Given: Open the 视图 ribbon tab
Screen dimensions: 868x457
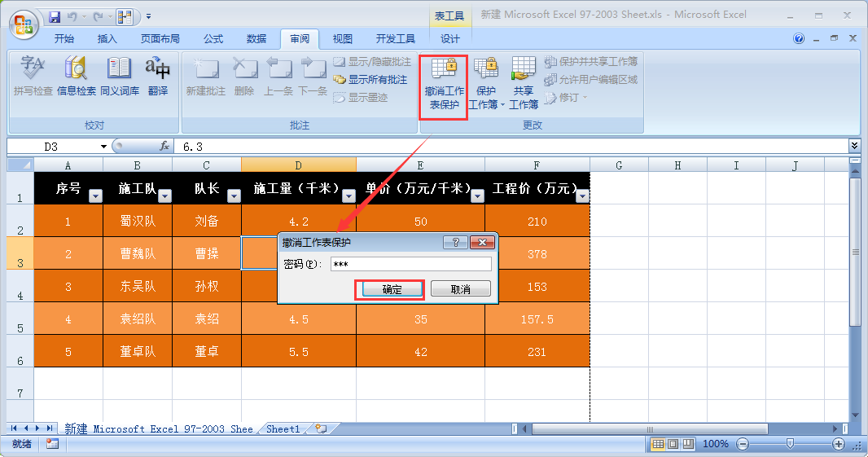Looking at the screenshot, I should click(342, 39).
